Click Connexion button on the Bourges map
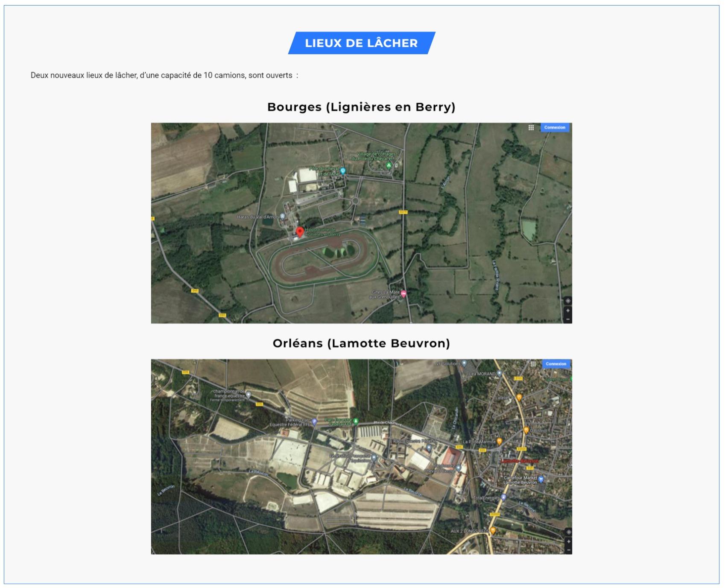 [555, 128]
